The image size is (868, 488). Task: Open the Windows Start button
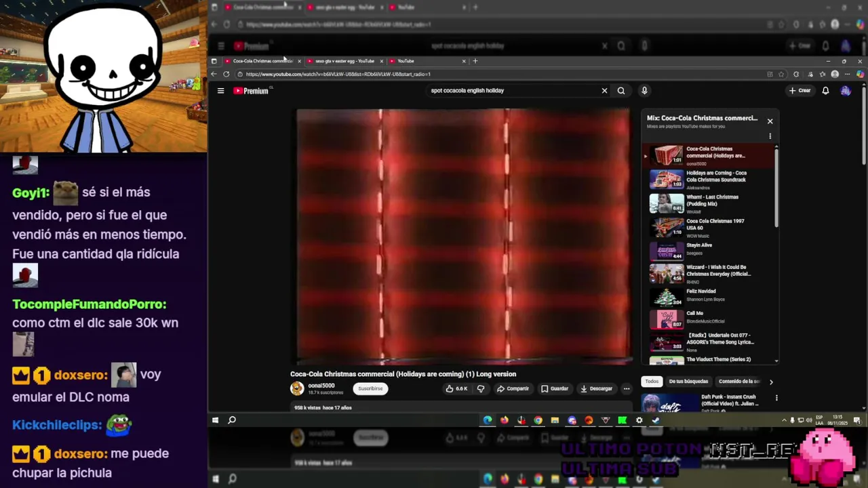click(x=215, y=420)
